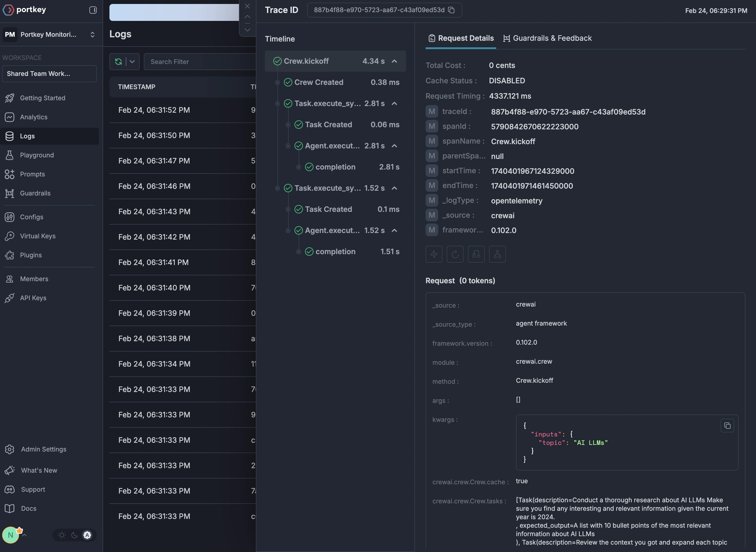Click the lightning bolt icon below metadata
756x552 pixels.
[434, 254]
